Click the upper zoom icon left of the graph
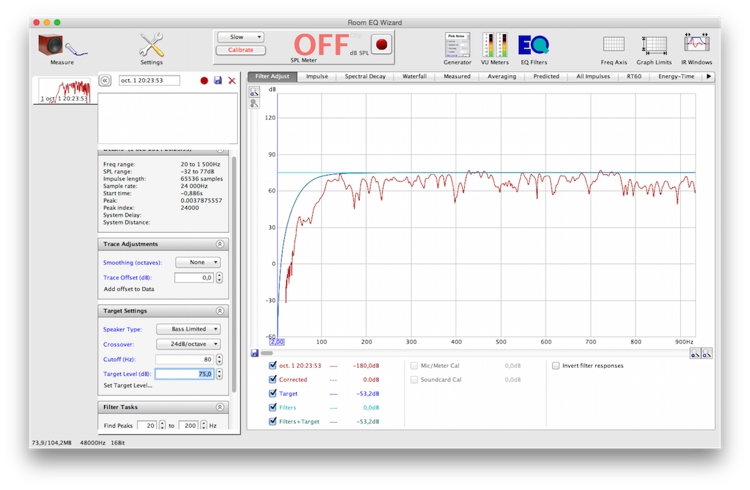Screen dimensions: 750x490 254,92
